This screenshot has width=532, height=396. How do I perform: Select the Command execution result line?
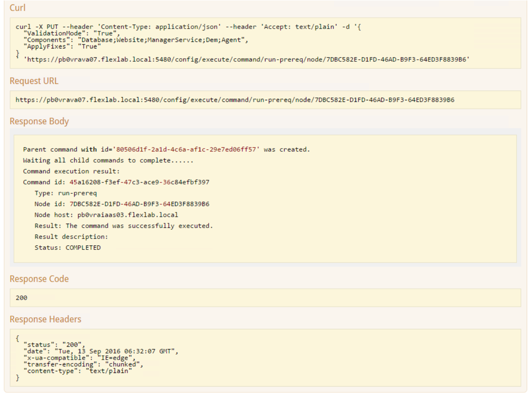[71, 171]
